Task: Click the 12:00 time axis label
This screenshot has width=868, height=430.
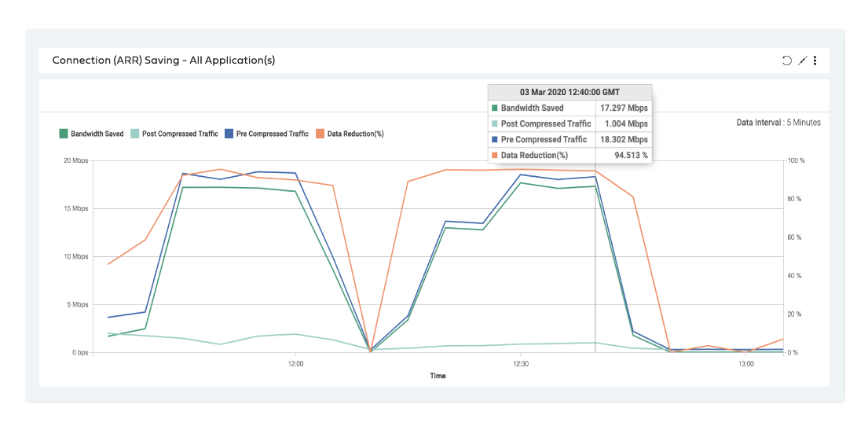Action: [295, 364]
